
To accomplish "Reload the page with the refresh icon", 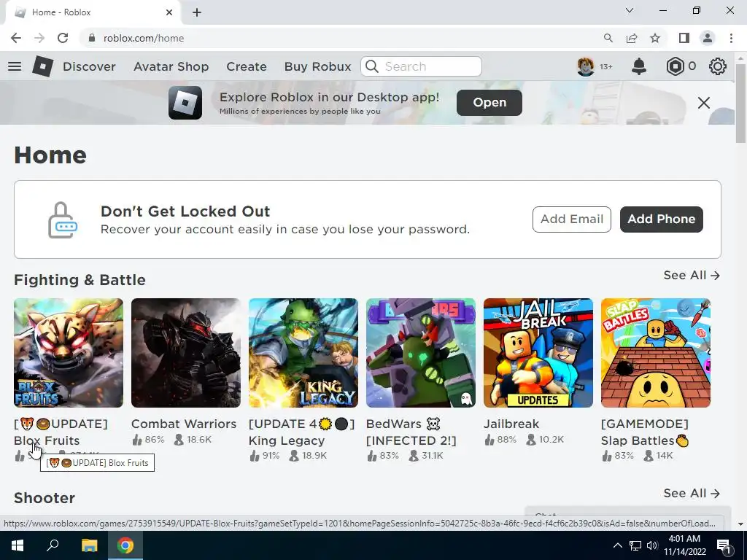I will coord(63,38).
